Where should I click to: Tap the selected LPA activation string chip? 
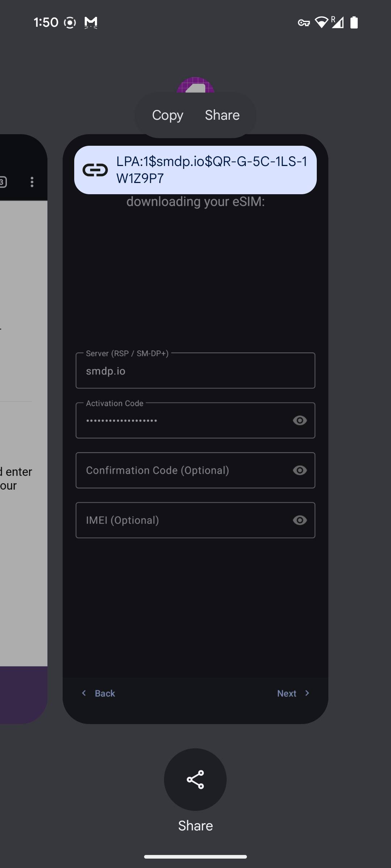point(211,170)
